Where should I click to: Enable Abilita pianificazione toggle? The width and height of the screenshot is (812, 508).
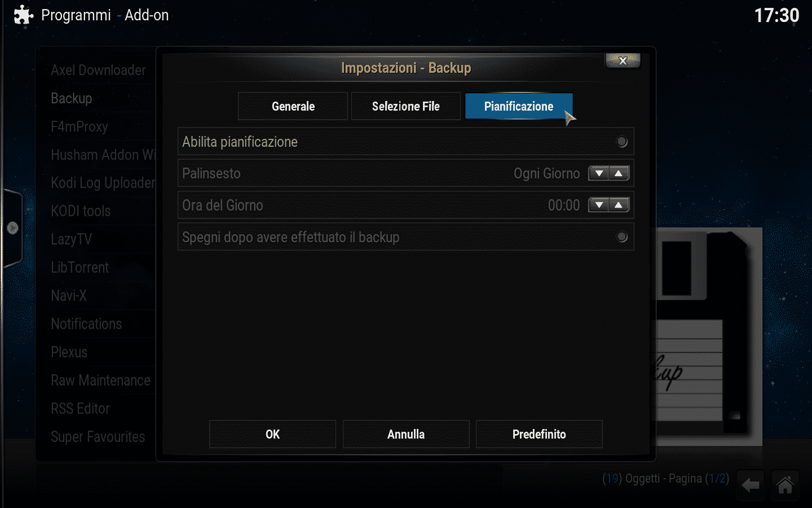(621, 142)
